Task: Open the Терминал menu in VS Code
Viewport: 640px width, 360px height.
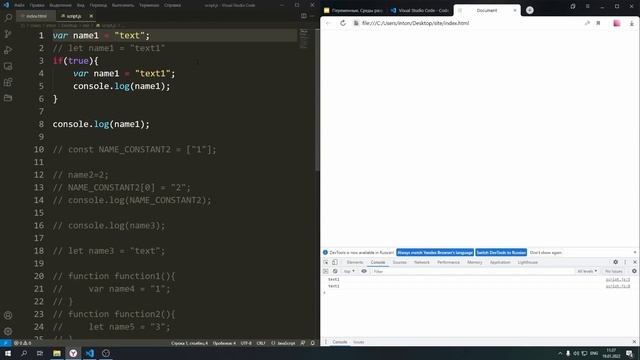Action: click(149, 5)
